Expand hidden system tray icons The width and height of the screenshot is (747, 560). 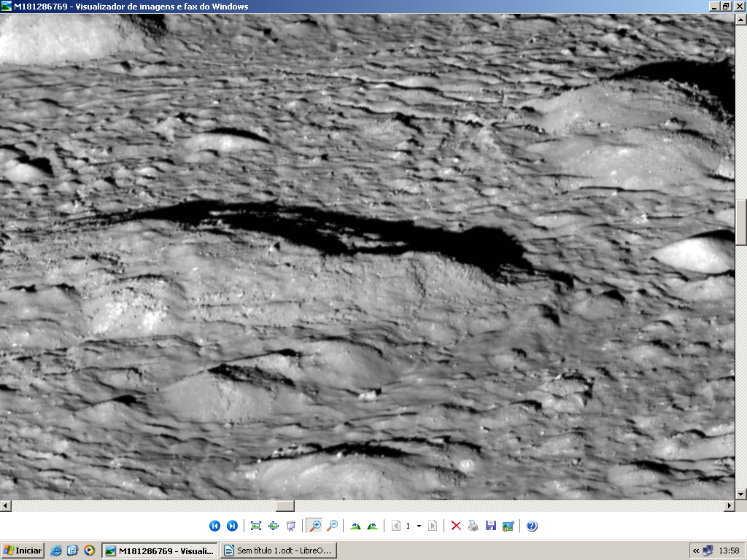[696, 551]
